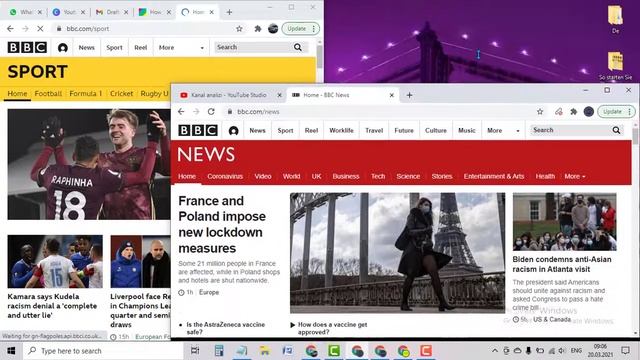Stop loading the BBC Sport page
Screen dimensions: 640x360
click(x=40, y=29)
